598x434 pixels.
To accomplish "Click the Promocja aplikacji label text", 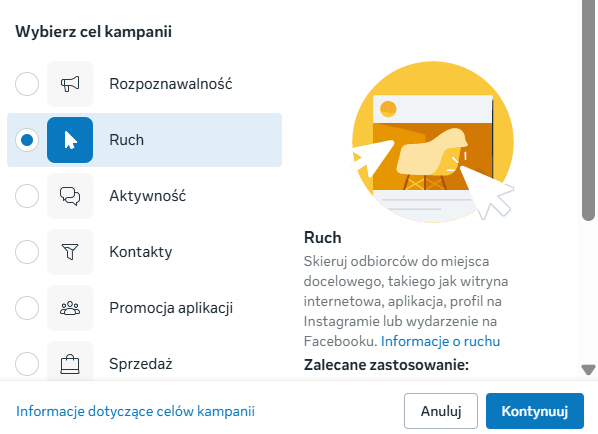I will (171, 308).
